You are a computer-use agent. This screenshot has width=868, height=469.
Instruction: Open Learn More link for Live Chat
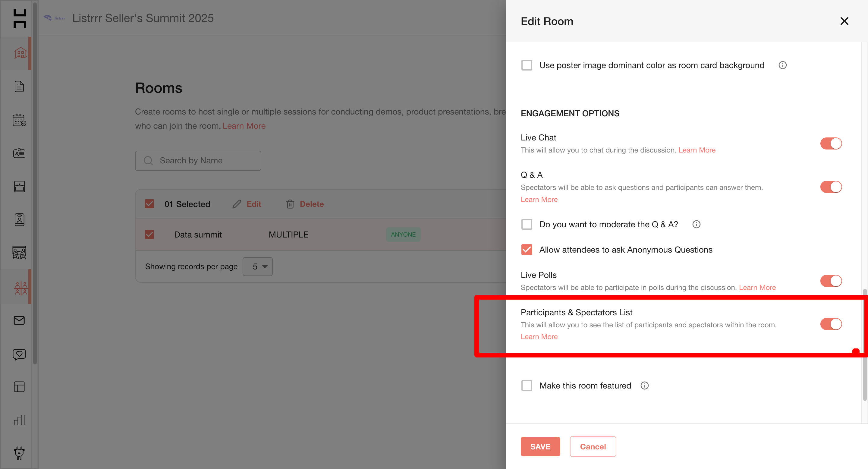[x=697, y=150]
